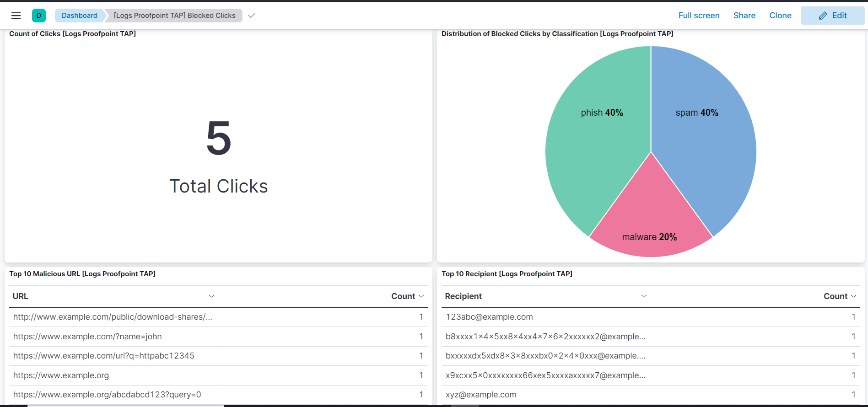Expand the Recipient column header chevron
This screenshot has width=868, height=407.
pos(644,296)
